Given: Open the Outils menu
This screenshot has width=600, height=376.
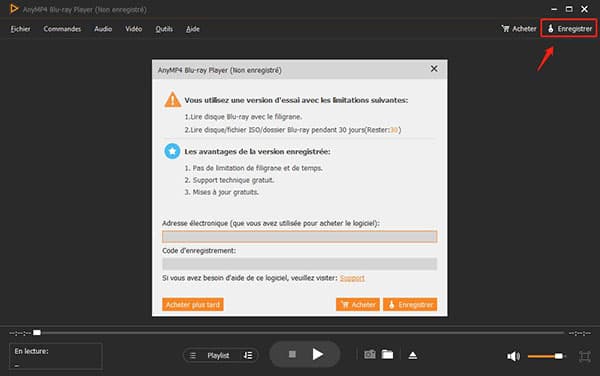Looking at the screenshot, I should point(164,29).
